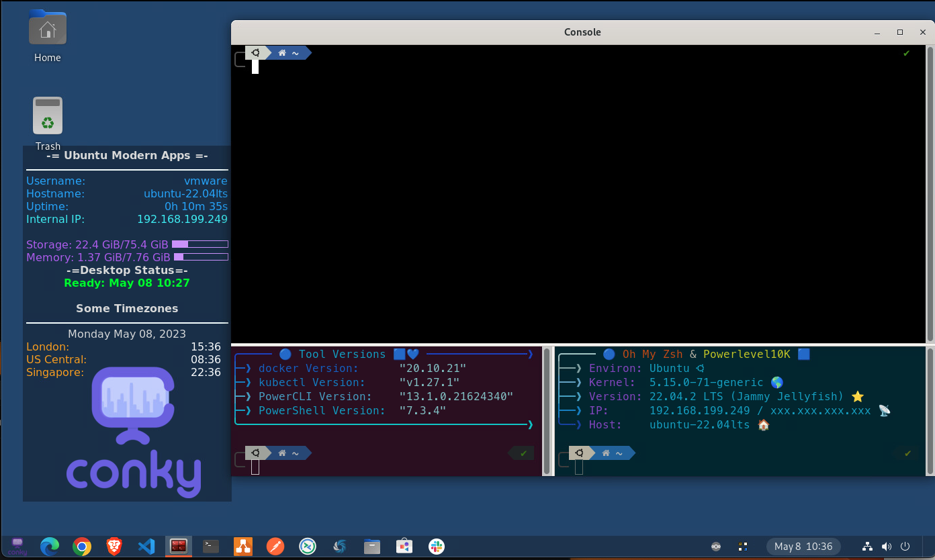Click the "Tool Versions" header text
935x560 pixels.
[x=342, y=354]
